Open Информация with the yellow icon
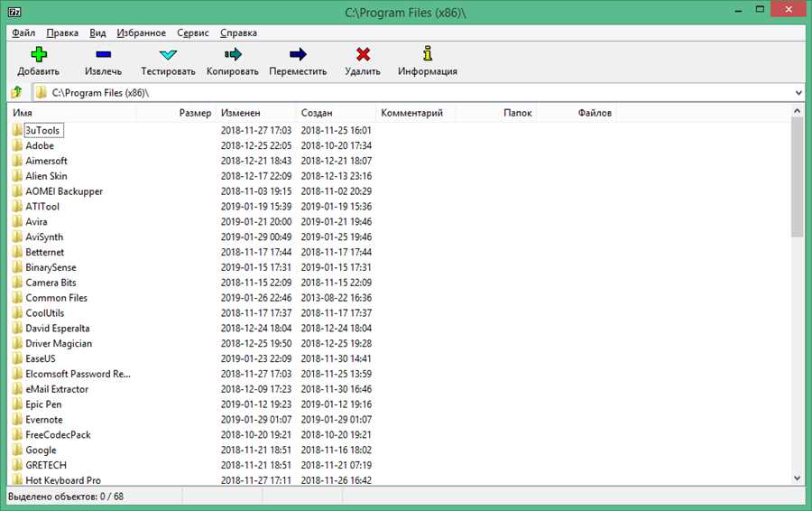 click(428, 55)
